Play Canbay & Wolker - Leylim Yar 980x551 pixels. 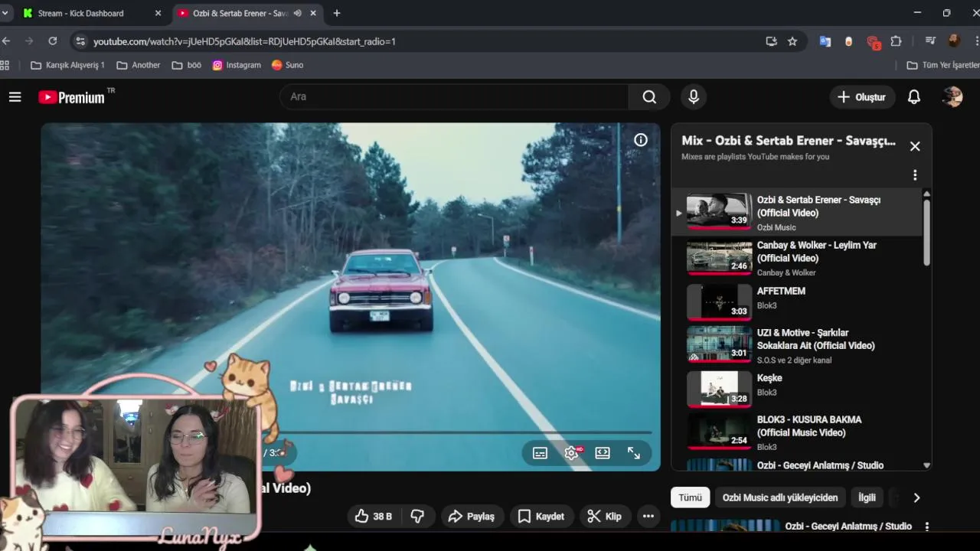tap(797, 258)
